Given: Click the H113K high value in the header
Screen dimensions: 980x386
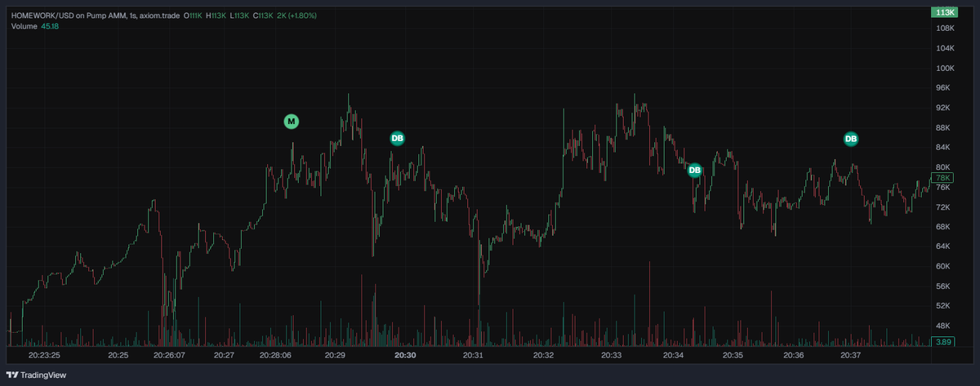Looking at the screenshot, I should pyautogui.click(x=216, y=16).
